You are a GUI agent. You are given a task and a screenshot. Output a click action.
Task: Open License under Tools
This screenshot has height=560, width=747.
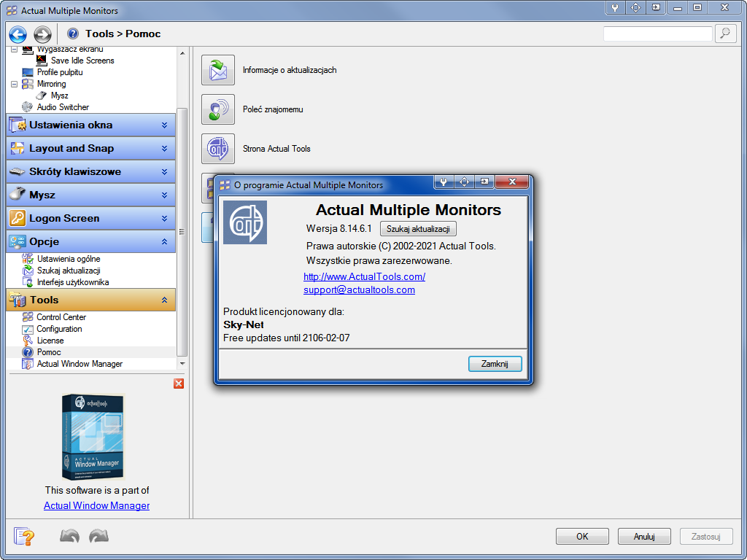point(50,341)
